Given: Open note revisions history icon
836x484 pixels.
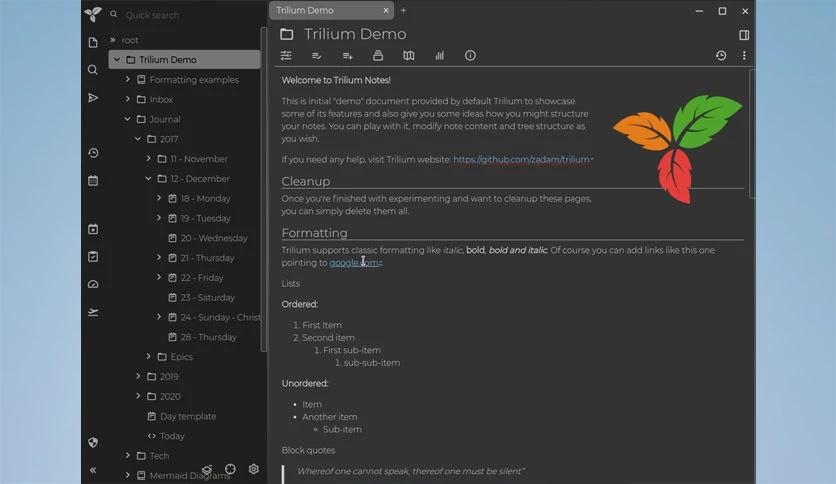Looking at the screenshot, I should (721, 55).
